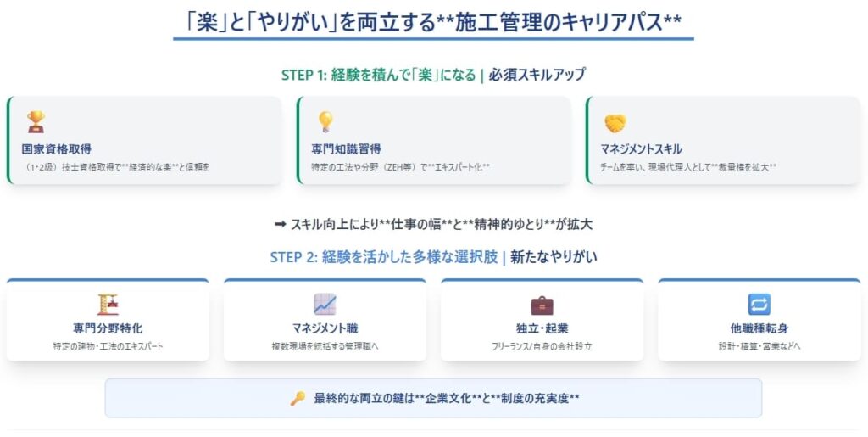This screenshot has width=868, height=437.
Task: Click the briefcase icon above 独立・起業
Action: 542,305
